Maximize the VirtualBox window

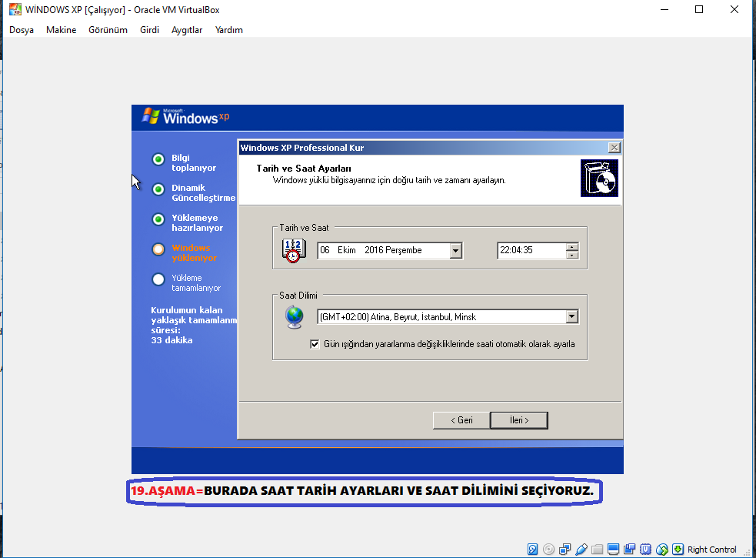pos(699,9)
